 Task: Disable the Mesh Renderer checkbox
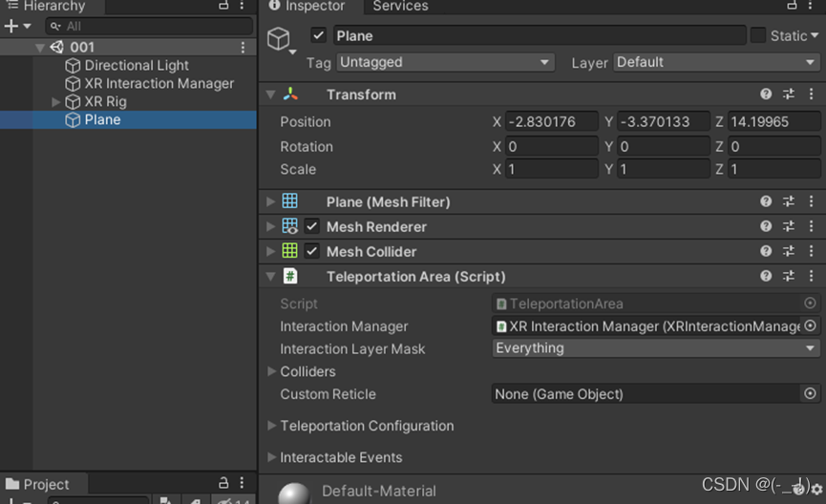pos(311,227)
